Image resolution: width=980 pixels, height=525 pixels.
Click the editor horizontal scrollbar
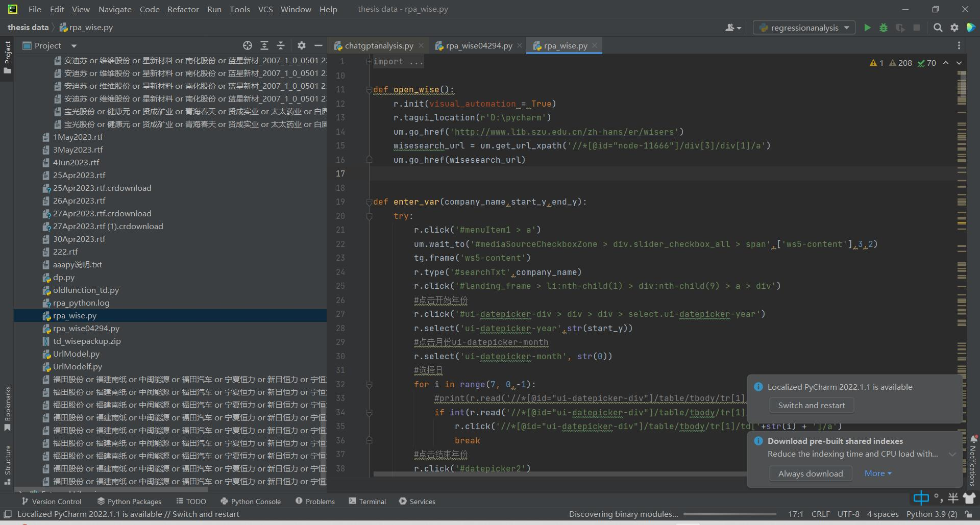coord(560,474)
